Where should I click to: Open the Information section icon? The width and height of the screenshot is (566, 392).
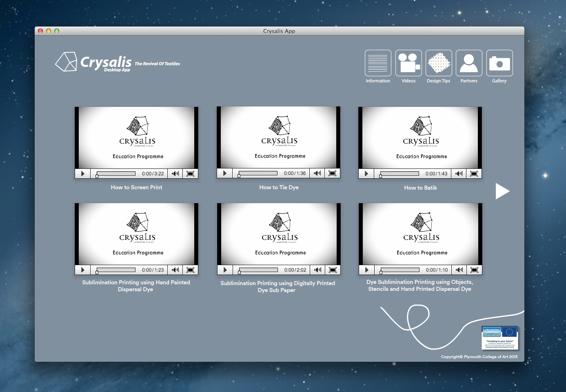point(378,63)
